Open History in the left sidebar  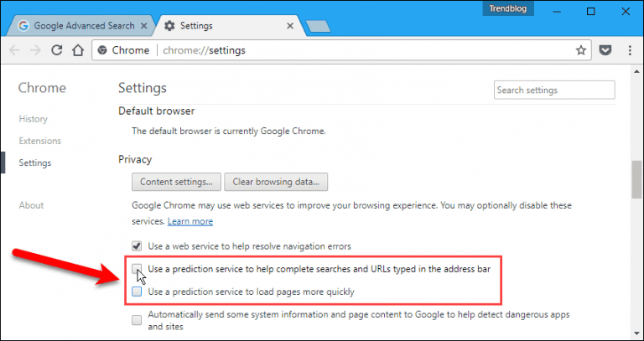point(34,119)
